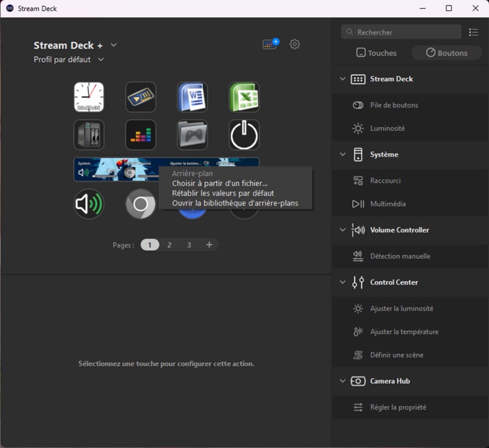Select 'Rétablir les valeurs par défaut'
The width and height of the screenshot is (489, 448).
[x=223, y=193]
